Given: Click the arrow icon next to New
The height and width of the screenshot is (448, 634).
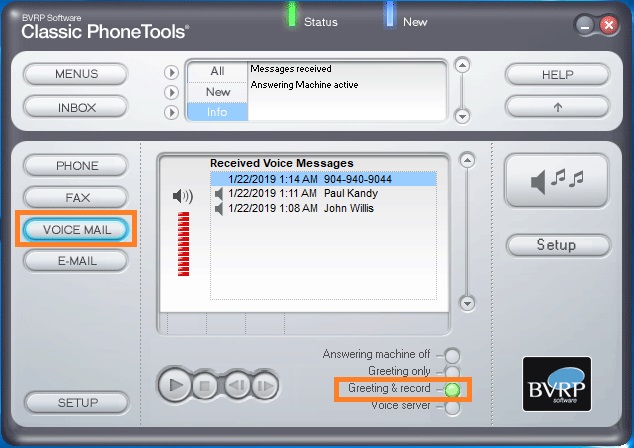Looking at the screenshot, I should coord(171,93).
